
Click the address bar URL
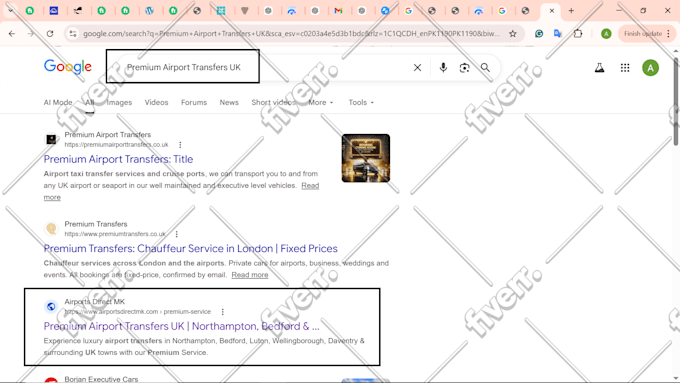tap(291, 33)
